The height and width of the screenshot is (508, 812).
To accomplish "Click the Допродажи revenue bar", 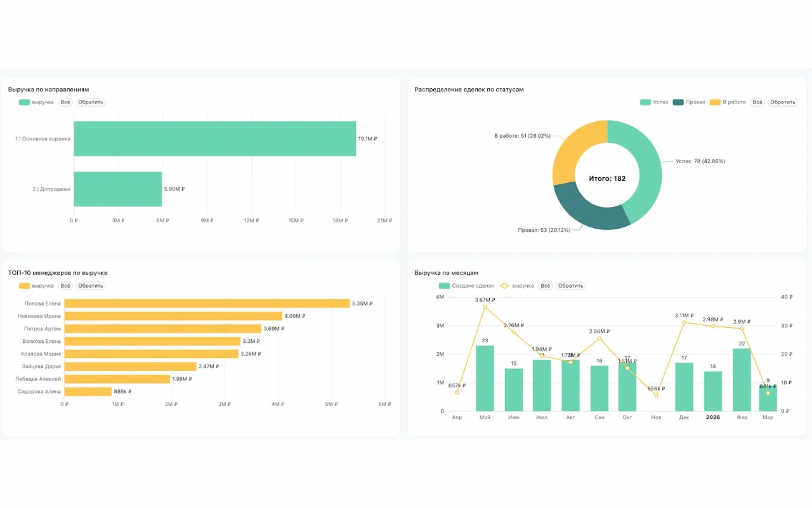I will [x=117, y=189].
